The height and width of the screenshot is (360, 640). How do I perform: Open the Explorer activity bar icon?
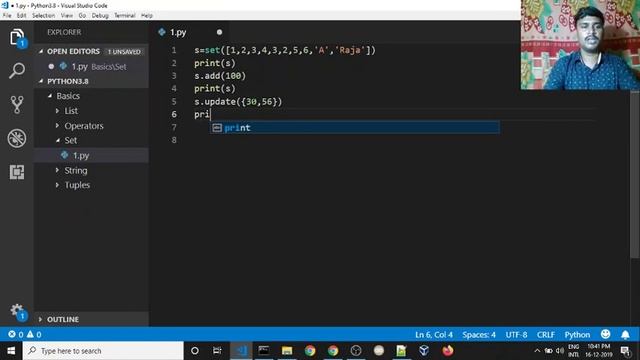[x=17, y=38]
